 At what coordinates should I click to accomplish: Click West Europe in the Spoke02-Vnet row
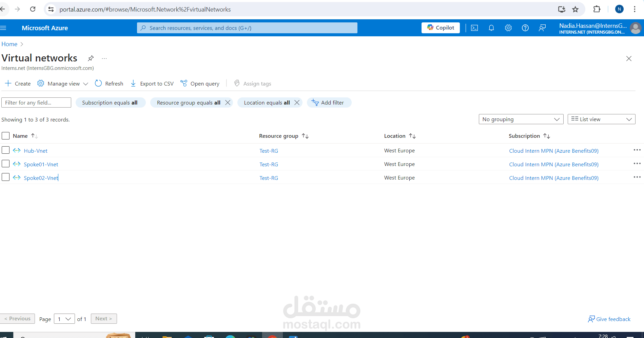tap(399, 178)
